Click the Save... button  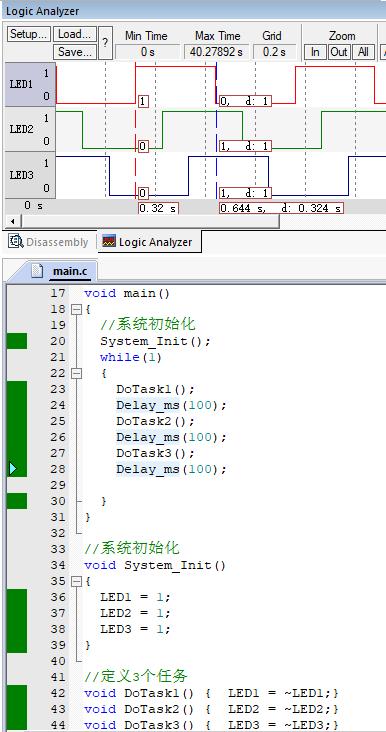coord(75,52)
